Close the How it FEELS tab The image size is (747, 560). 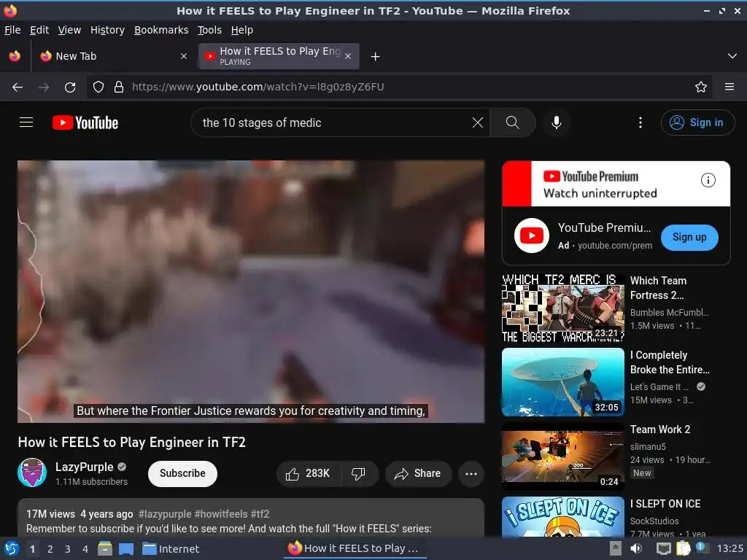[348, 56]
